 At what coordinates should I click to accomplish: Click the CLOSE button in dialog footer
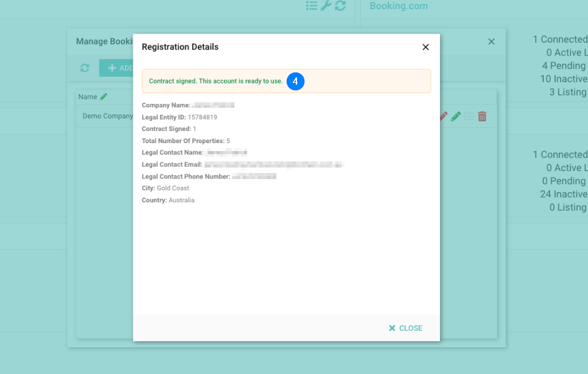pyautogui.click(x=405, y=328)
